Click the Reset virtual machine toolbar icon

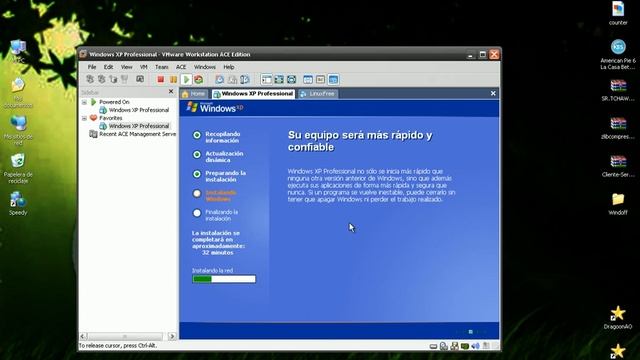(198, 79)
